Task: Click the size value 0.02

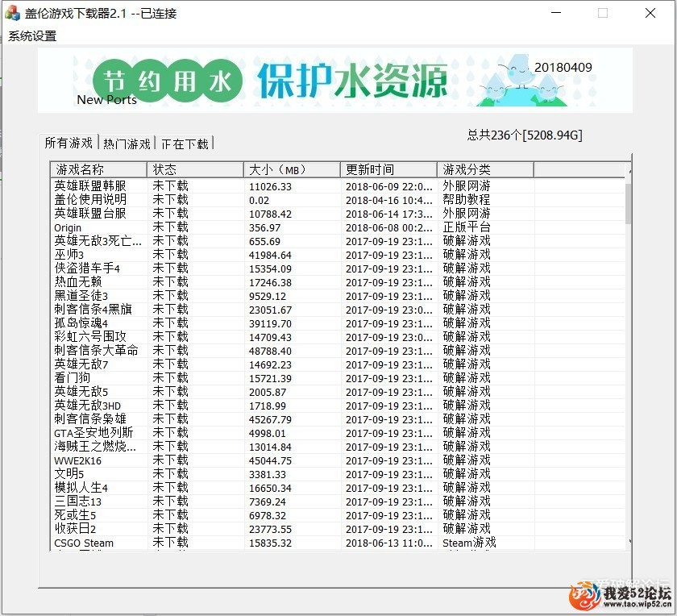Action: click(x=259, y=201)
